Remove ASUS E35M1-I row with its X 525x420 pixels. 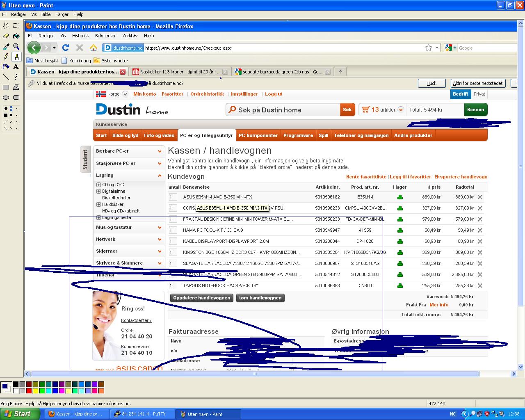480,197
